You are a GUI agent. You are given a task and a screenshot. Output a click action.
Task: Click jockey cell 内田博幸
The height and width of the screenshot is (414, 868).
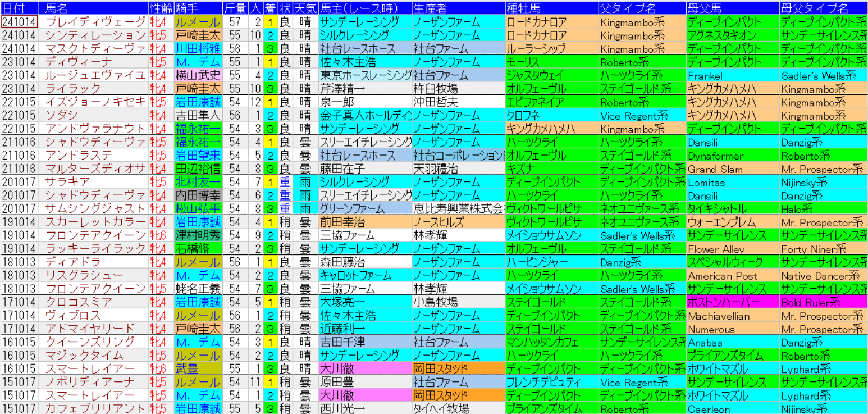click(x=198, y=195)
